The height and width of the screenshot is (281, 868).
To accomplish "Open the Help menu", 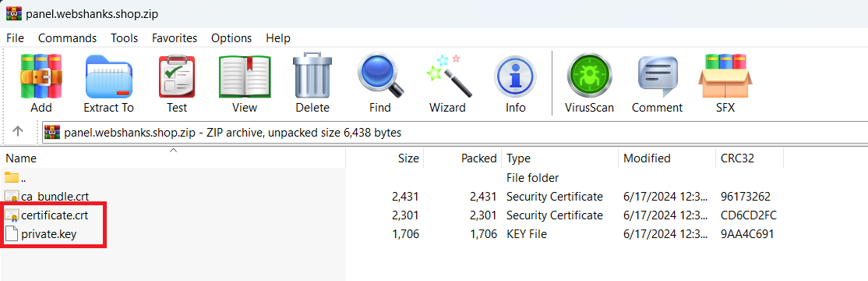I will [278, 38].
